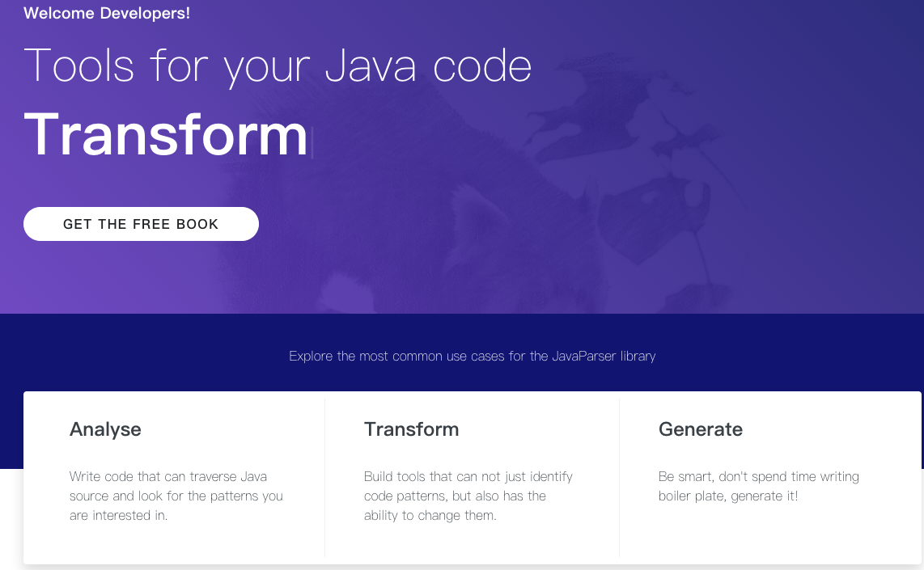Screen dimensions: 924x570
Task: Click the word Java in the main heading
Action: coord(371,66)
